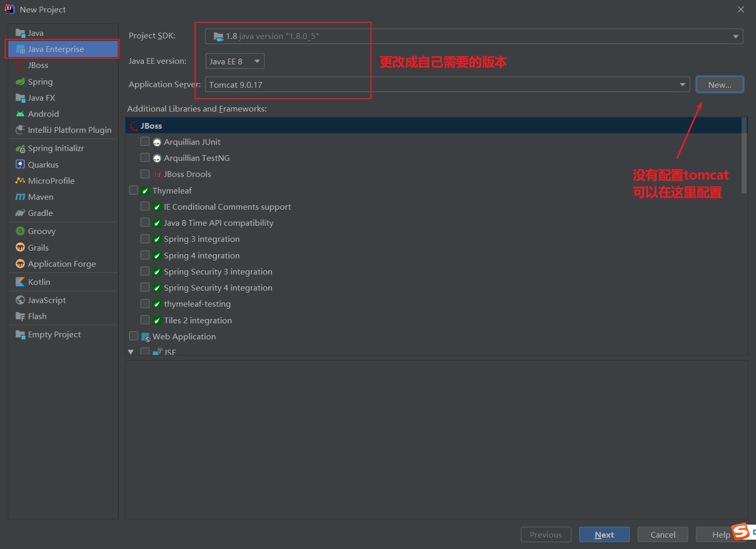Check Spring Security 4 integration checkbox

coord(145,287)
